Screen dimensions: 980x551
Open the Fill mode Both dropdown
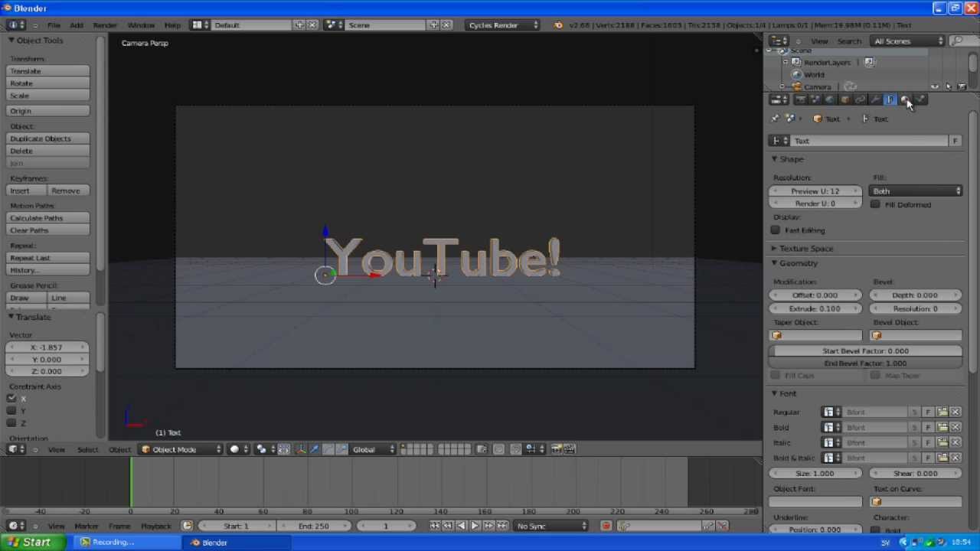coord(916,191)
